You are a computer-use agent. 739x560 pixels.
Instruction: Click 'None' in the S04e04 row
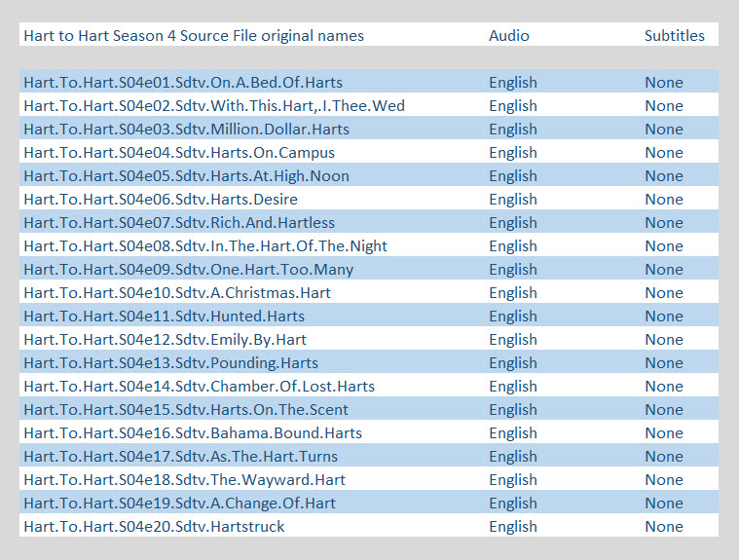point(664,153)
